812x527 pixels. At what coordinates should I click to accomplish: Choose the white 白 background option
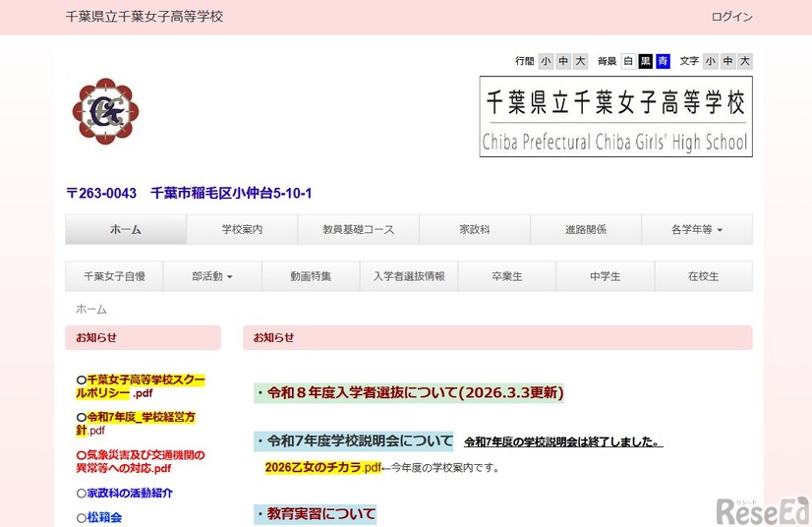(x=628, y=61)
